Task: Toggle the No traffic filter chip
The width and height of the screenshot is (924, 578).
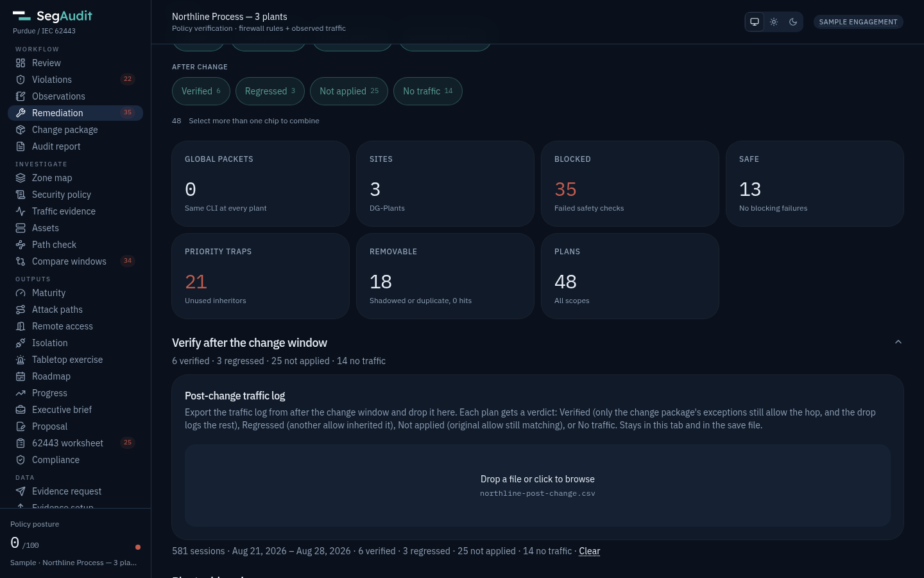Action: (428, 91)
